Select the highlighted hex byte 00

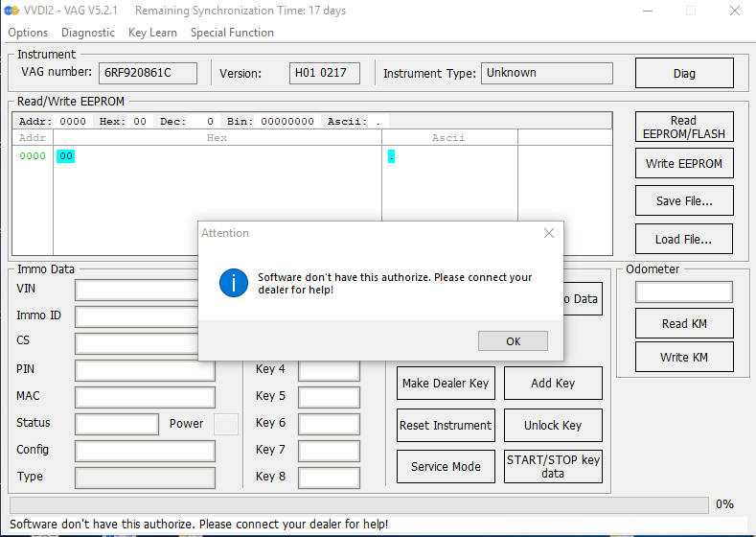(65, 156)
